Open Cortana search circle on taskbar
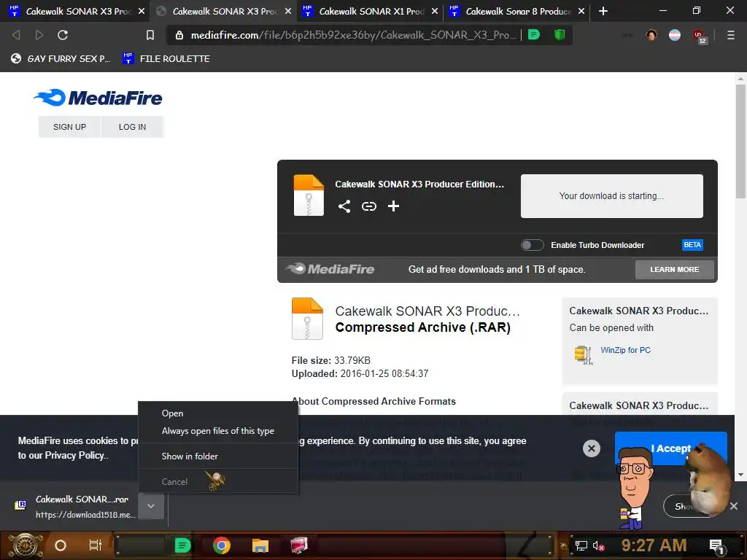The height and width of the screenshot is (560, 747). [x=61, y=545]
